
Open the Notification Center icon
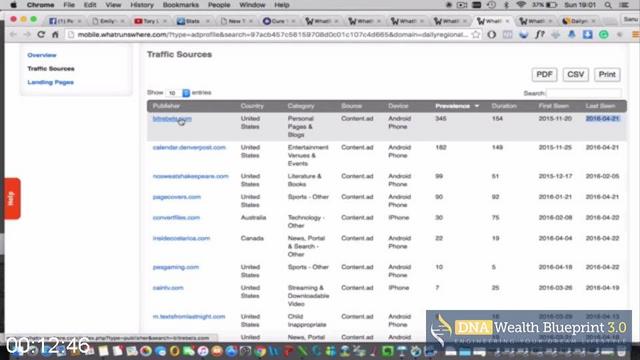(624, 5)
